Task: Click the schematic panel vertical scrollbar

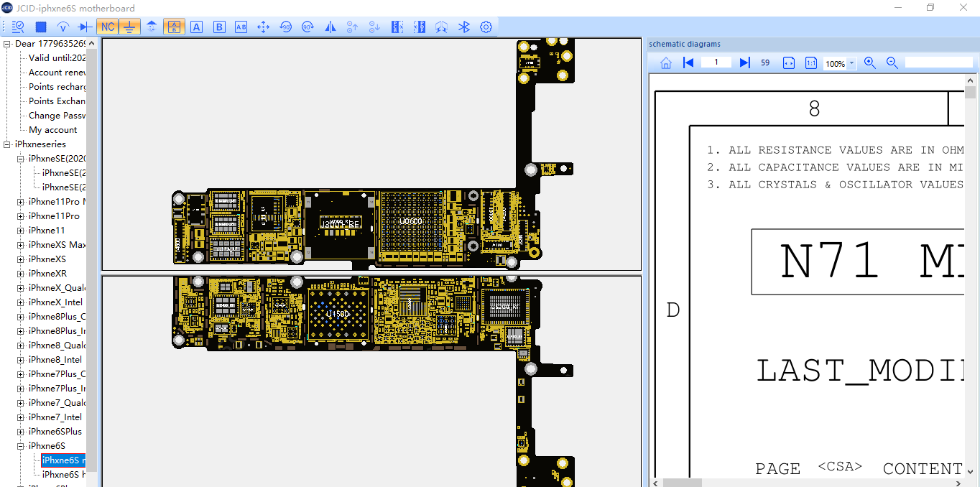Action: click(x=970, y=287)
